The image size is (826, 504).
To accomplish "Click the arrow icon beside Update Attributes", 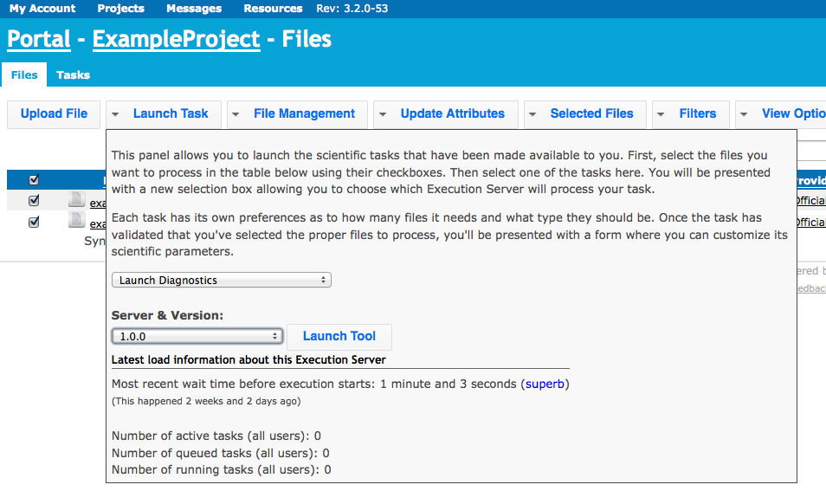I will (x=383, y=113).
